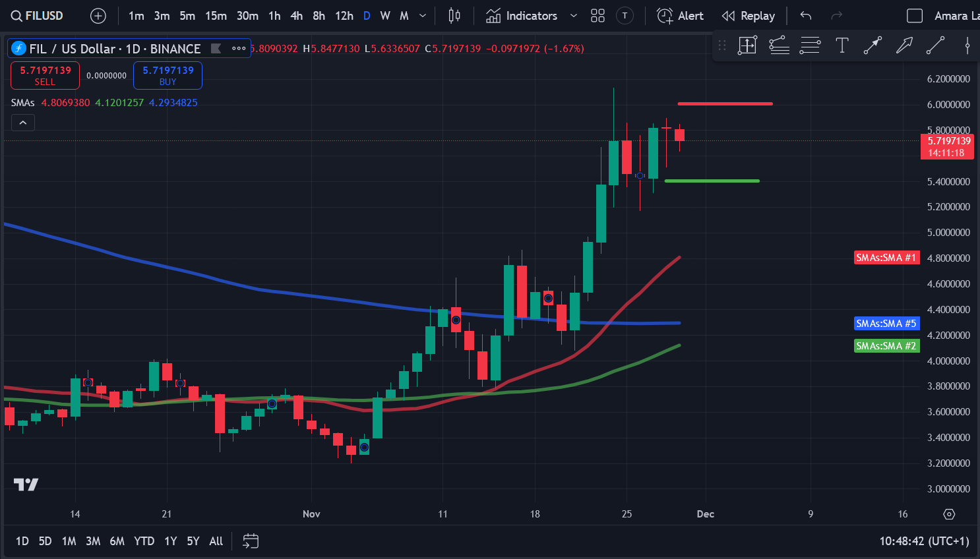Select the 1m timeframe
980x559 pixels.
click(x=136, y=16)
